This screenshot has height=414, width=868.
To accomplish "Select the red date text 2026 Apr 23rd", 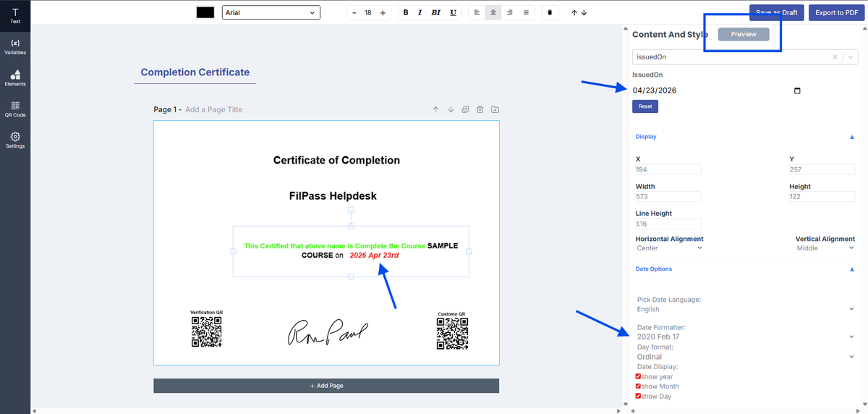I will [x=374, y=255].
